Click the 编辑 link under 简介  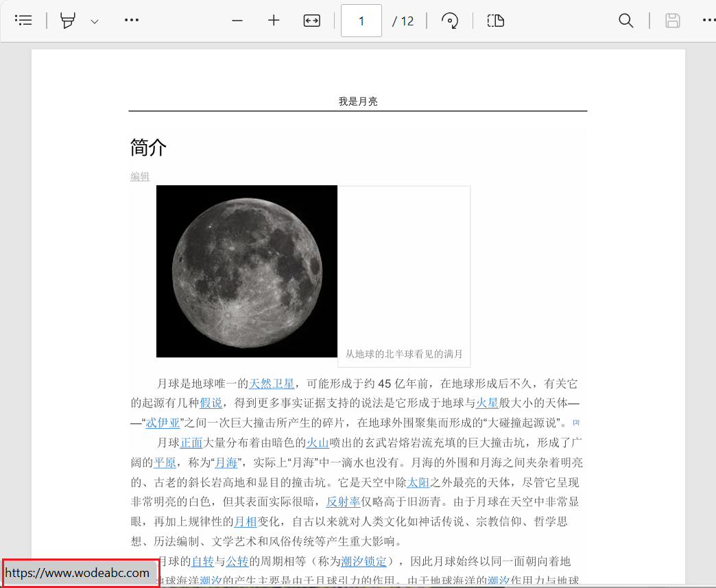click(x=139, y=176)
